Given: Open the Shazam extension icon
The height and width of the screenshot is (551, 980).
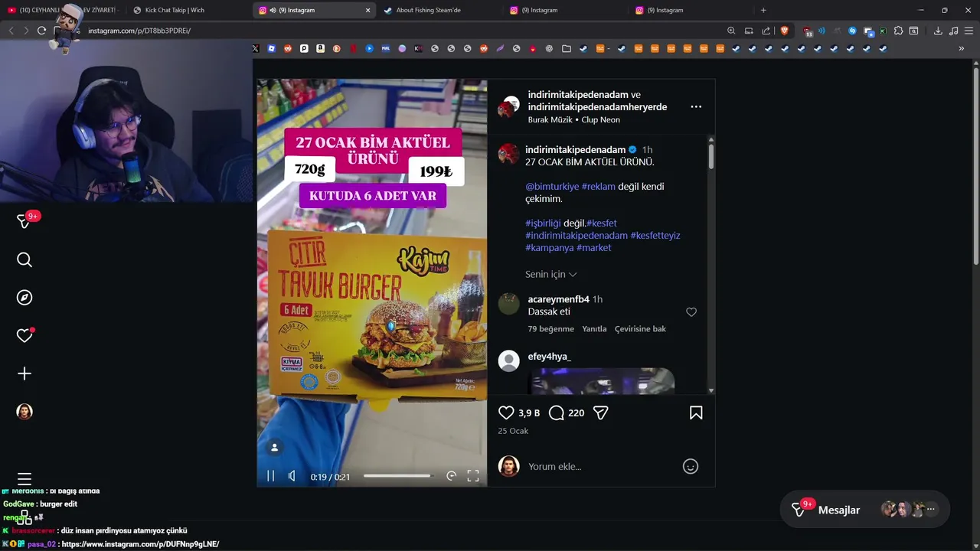Looking at the screenshot, I should 852,31.
